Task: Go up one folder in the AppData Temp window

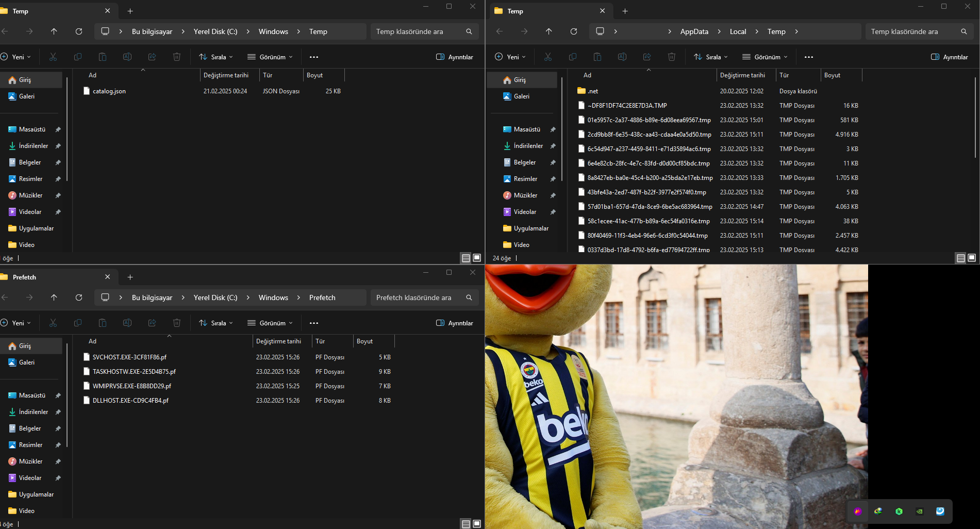Action: click(549, 31)
